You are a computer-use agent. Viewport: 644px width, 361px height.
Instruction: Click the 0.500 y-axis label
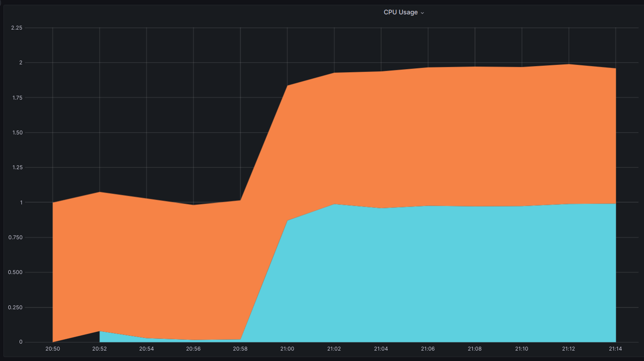[15, 272]
